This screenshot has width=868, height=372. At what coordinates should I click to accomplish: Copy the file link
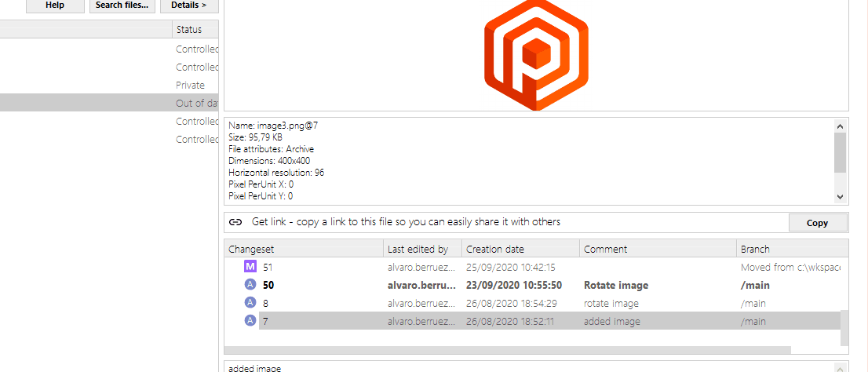tap(818, 223)
